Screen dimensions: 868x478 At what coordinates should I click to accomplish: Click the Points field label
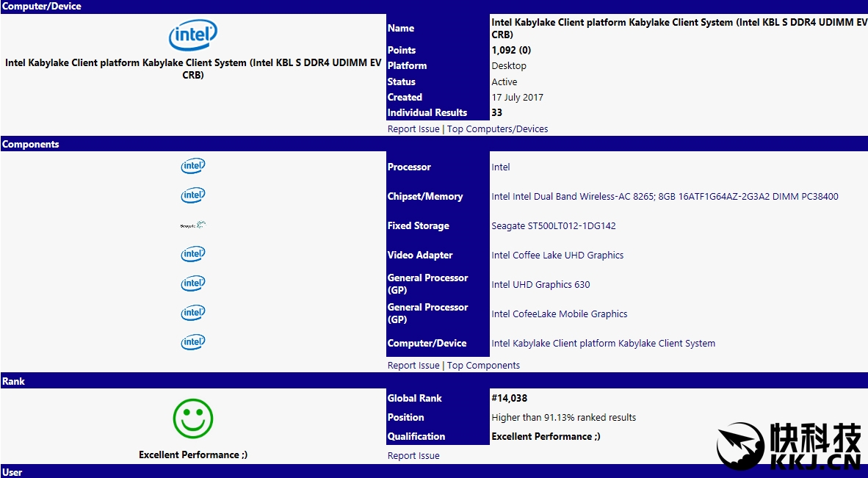coord(402,50)
